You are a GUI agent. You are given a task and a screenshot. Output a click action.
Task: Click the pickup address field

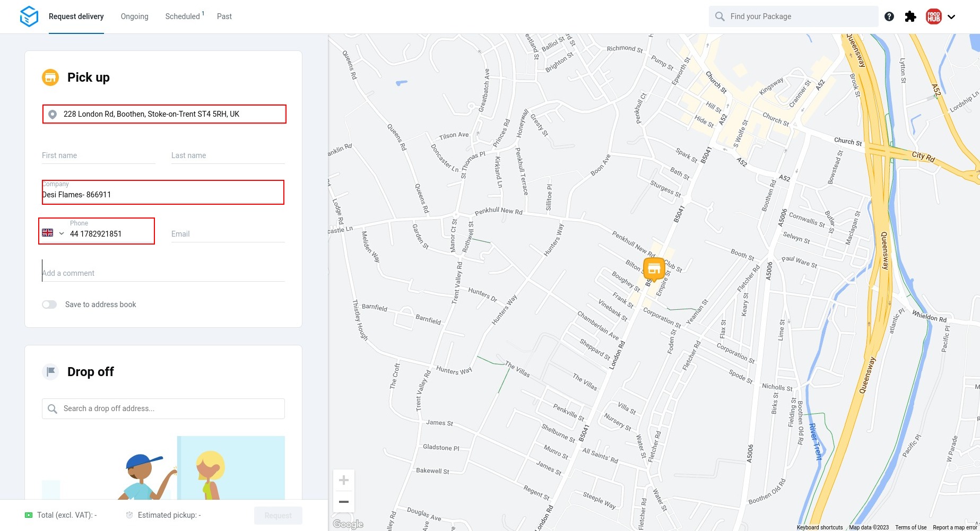[x=164, y=114]
